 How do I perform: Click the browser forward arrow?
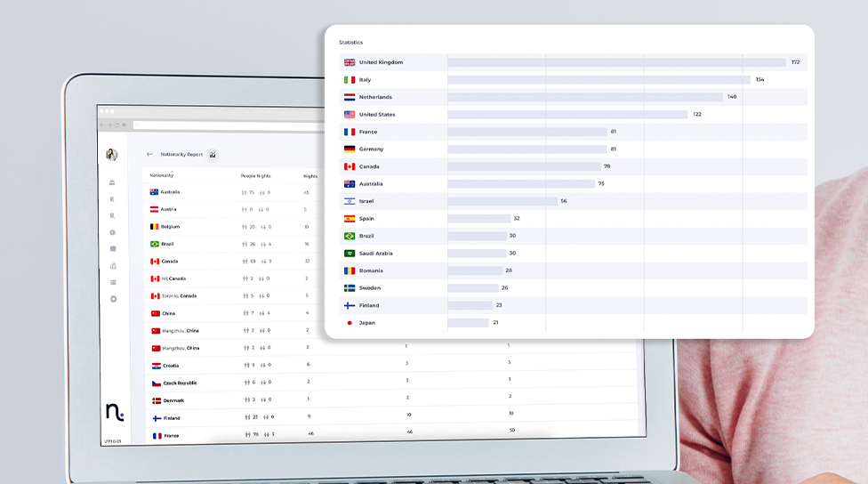pyautogui.click(x=109, y=125)
